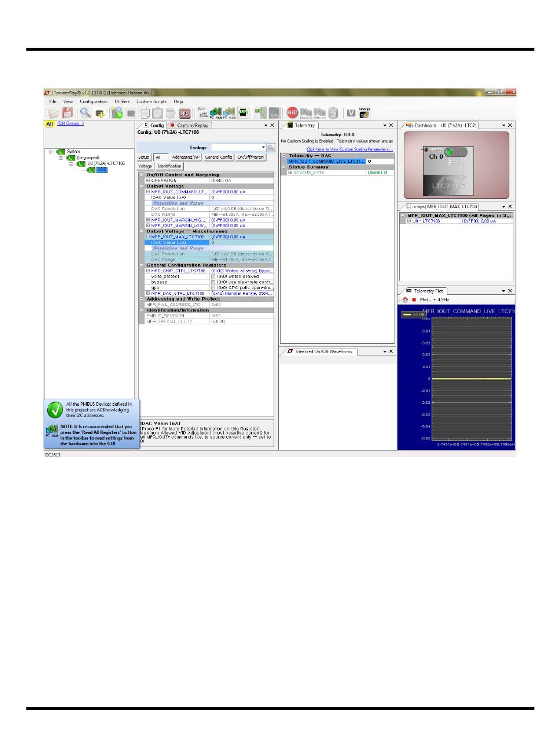Open the Help menu
Image resolution: width=560 pixels, height=736 pixels.
coord(178,101)
